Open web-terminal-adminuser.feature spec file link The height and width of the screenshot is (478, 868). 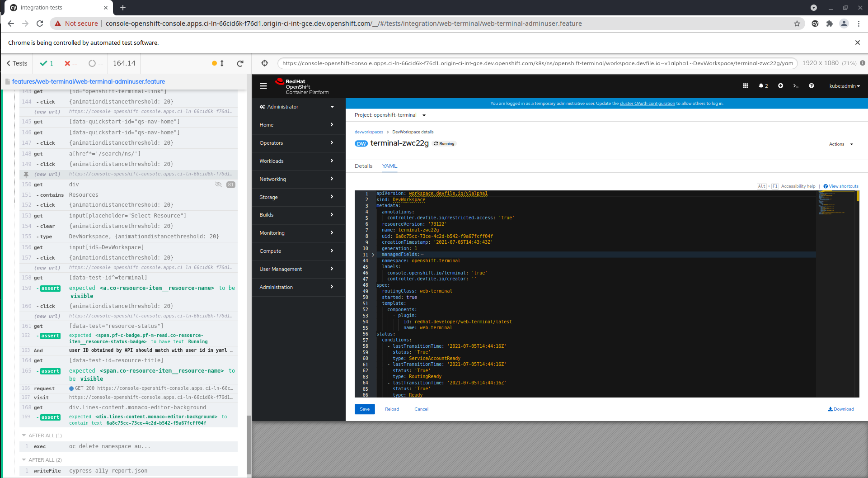point(89,81)
